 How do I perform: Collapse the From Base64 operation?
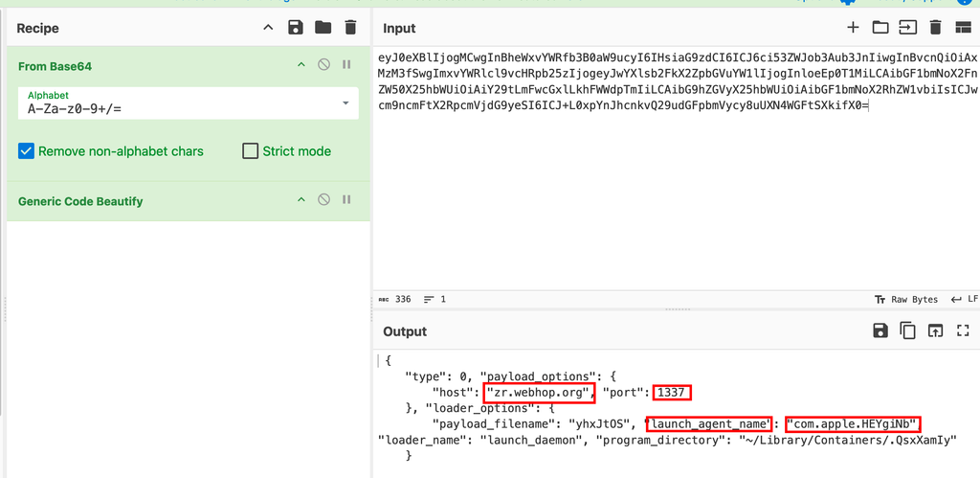[301, 65]
